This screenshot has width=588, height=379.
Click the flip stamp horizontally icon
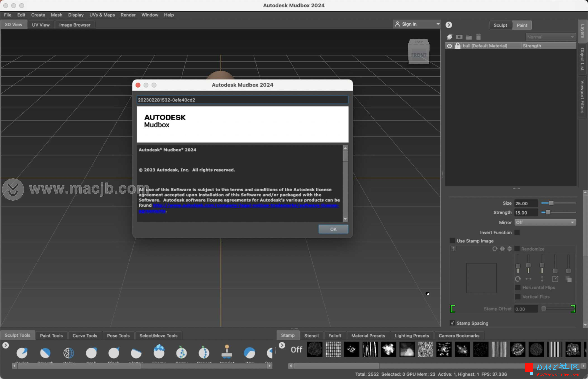(502, 249)
